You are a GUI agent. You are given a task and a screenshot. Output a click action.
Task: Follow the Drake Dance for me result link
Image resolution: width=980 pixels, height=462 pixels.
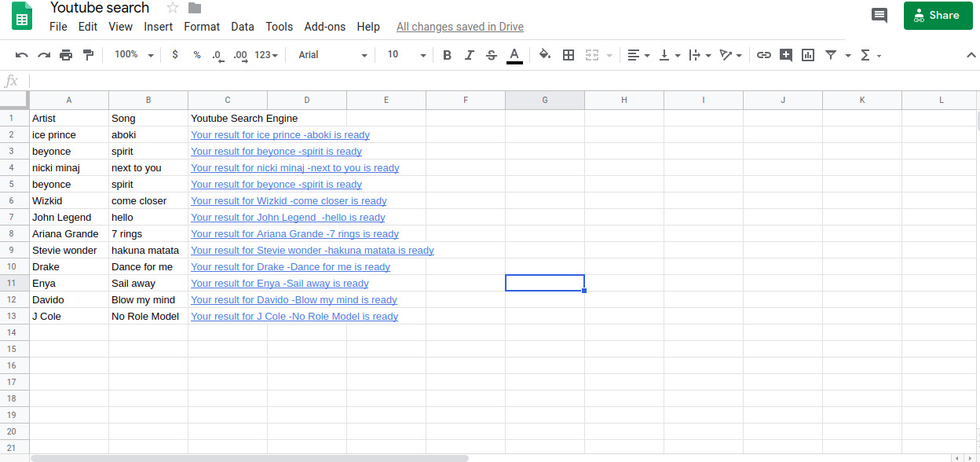tap(290, 266)
